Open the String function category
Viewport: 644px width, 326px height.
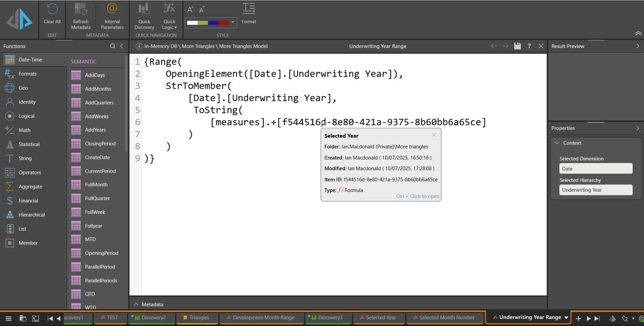coord(34,159)
